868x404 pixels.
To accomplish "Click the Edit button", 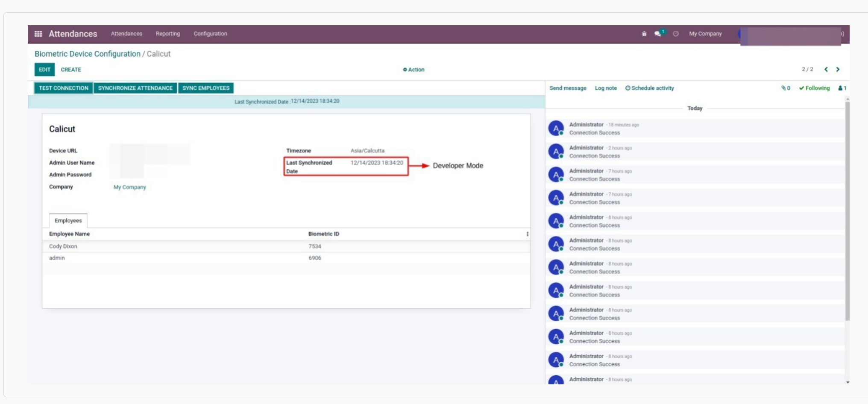I will pyautogui.click(x=44, y=70).
